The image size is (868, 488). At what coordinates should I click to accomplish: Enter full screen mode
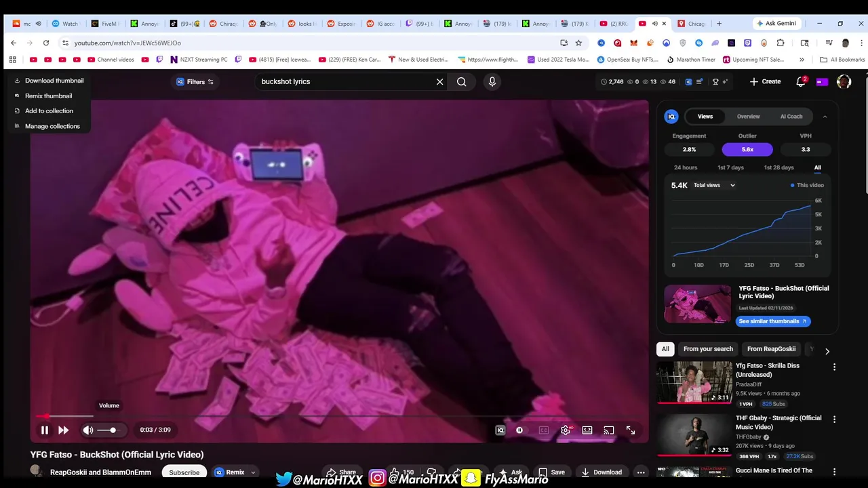[x=631, y=430]
